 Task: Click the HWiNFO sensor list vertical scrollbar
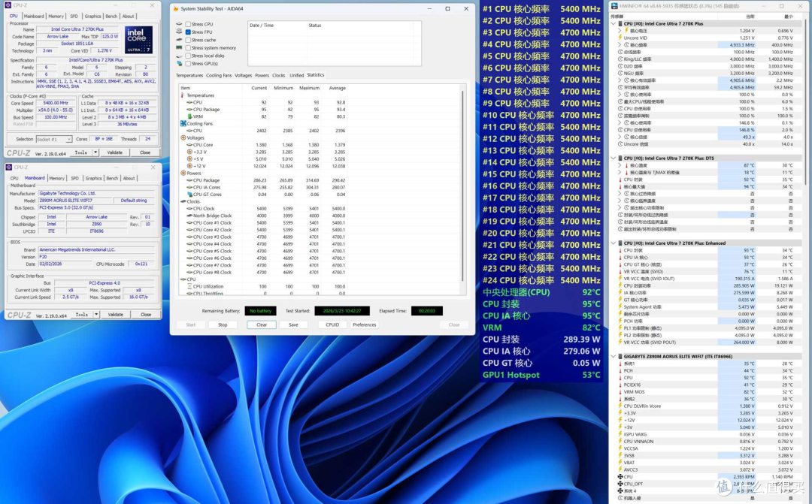[x=805, y=104]
